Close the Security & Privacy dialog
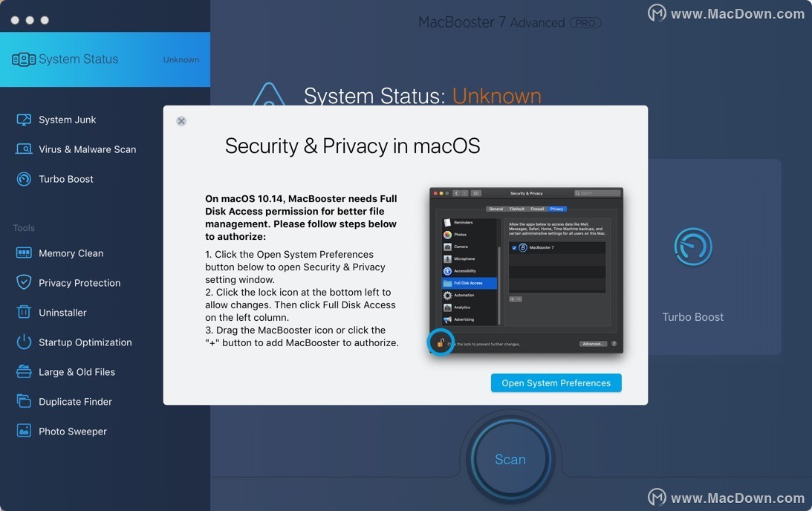This screenshot has width=812, height=511. (181, 121)
